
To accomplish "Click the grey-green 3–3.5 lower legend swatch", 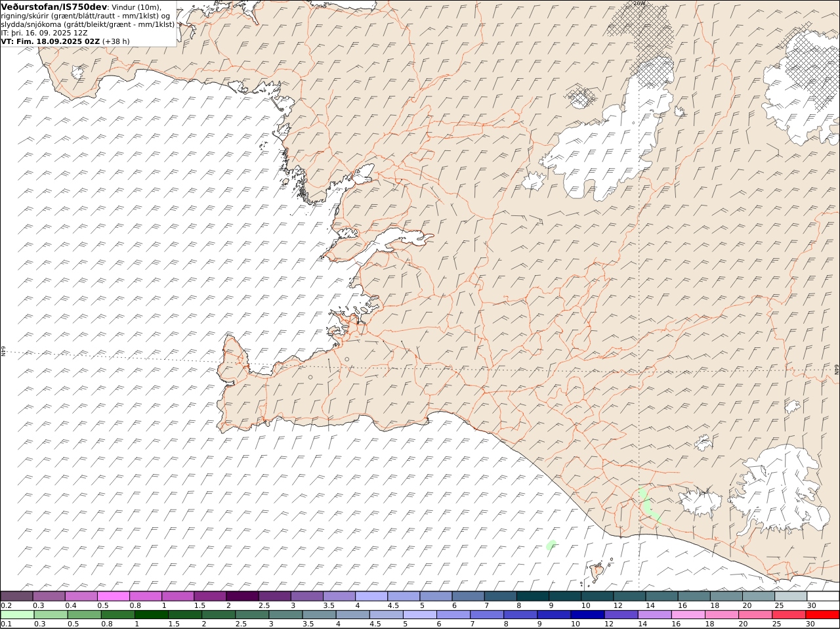I will 285,615.
